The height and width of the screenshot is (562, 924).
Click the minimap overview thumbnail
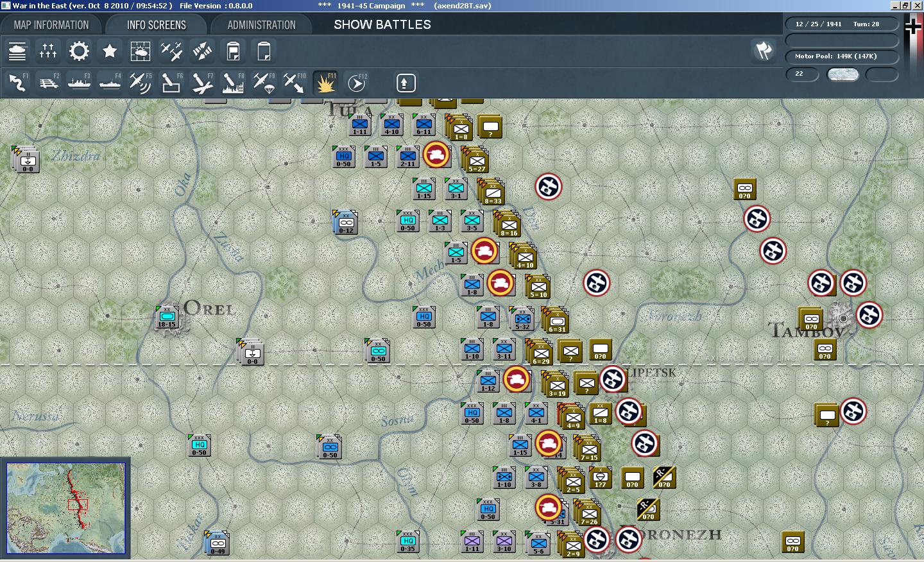pos(65,508)
